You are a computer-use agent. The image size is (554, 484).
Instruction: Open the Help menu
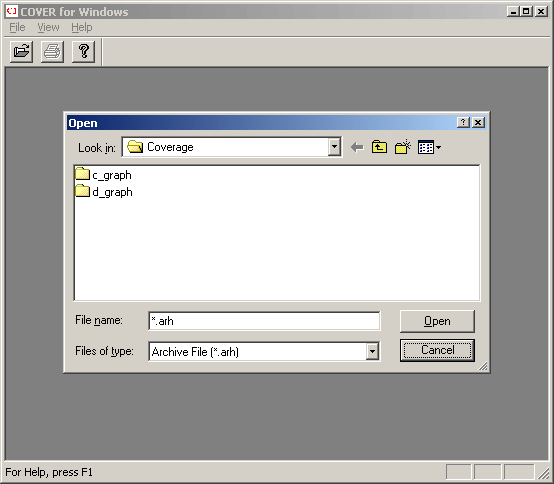click(82, 27)
